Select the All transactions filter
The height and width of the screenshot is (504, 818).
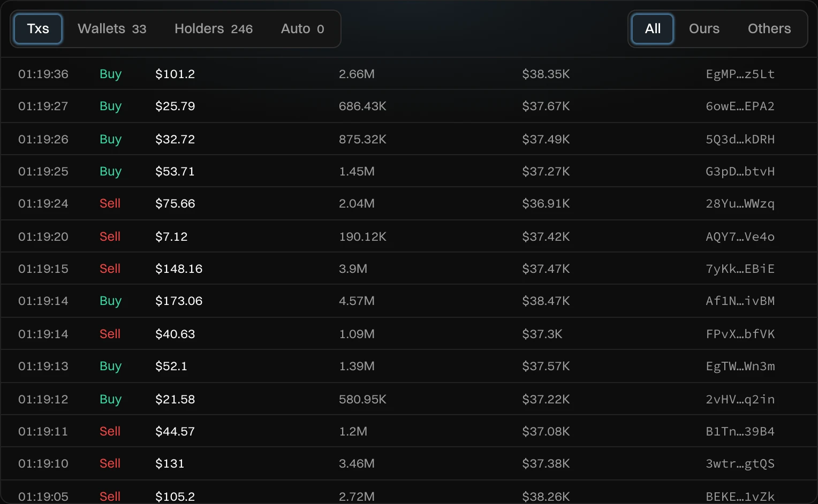(653, 29)
